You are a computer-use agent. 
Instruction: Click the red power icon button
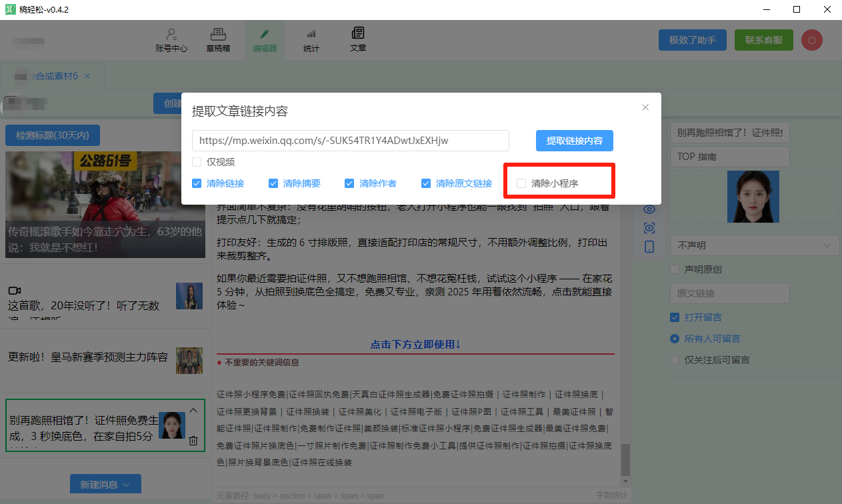[811, 40]
